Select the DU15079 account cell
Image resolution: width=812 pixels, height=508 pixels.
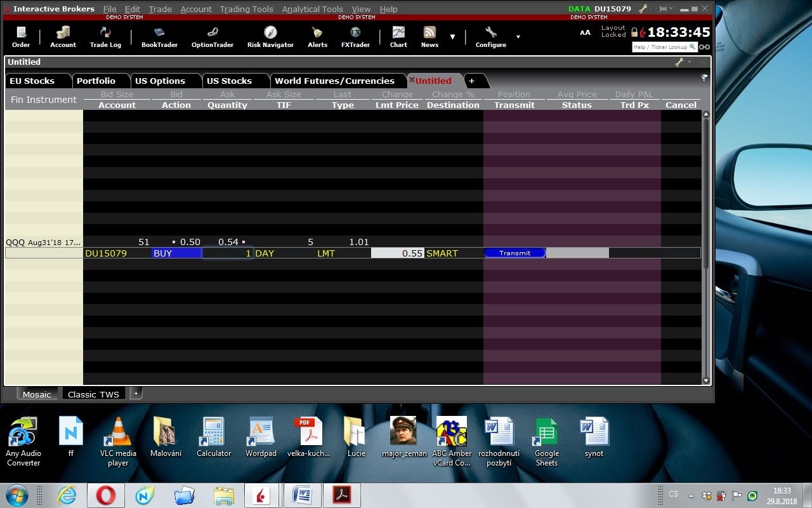pos(117,253)
